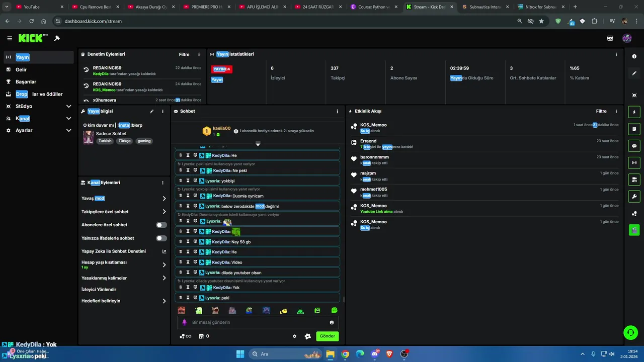Open the info icon in the right toolbar
Image resolution: width=644 pixels, height=362 pixels.
pos(634,56)
